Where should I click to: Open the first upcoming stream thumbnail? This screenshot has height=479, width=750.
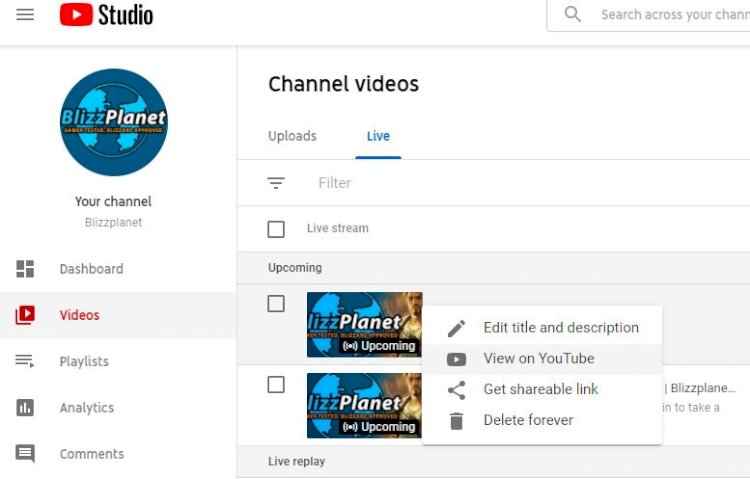(364, 325)
